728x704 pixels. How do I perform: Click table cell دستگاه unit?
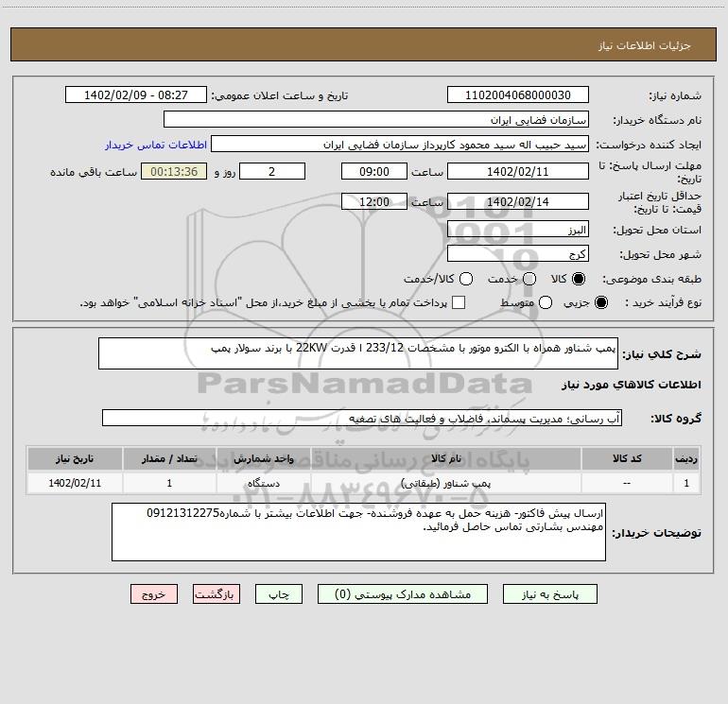263,483
